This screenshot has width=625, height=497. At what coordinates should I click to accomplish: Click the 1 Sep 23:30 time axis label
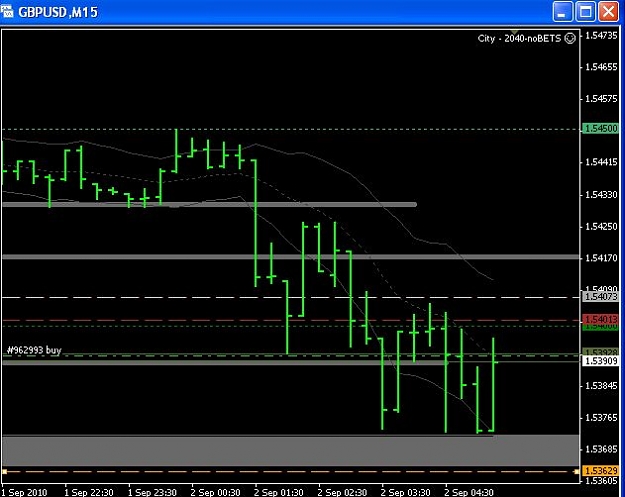(152, 492)
